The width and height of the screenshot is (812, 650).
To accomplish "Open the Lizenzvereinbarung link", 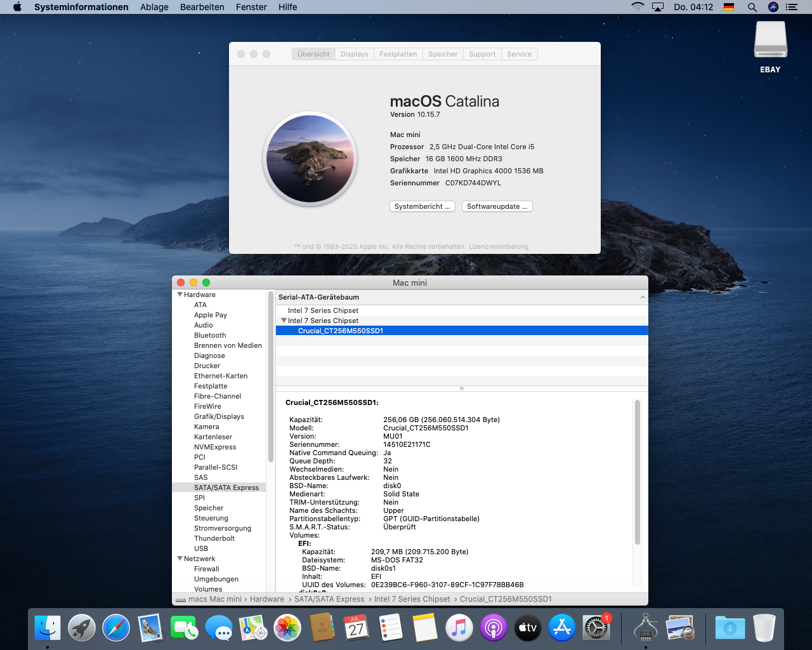I will (498, 247).
